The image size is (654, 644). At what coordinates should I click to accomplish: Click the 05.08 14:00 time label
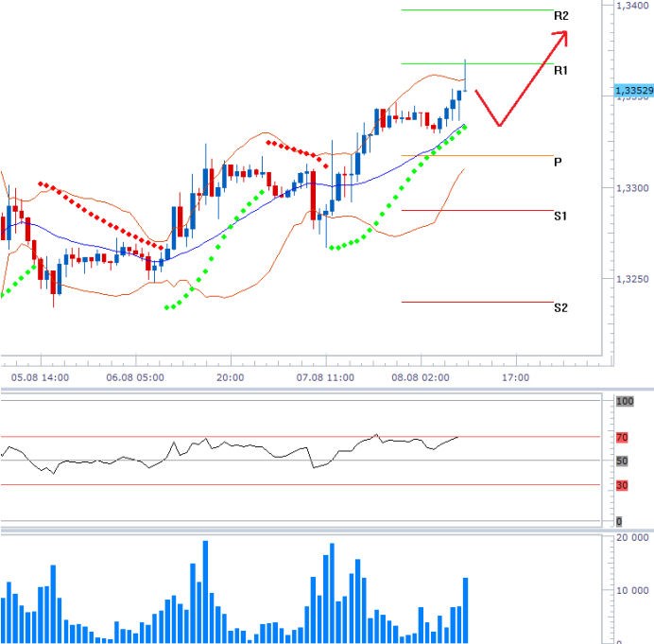40,377
